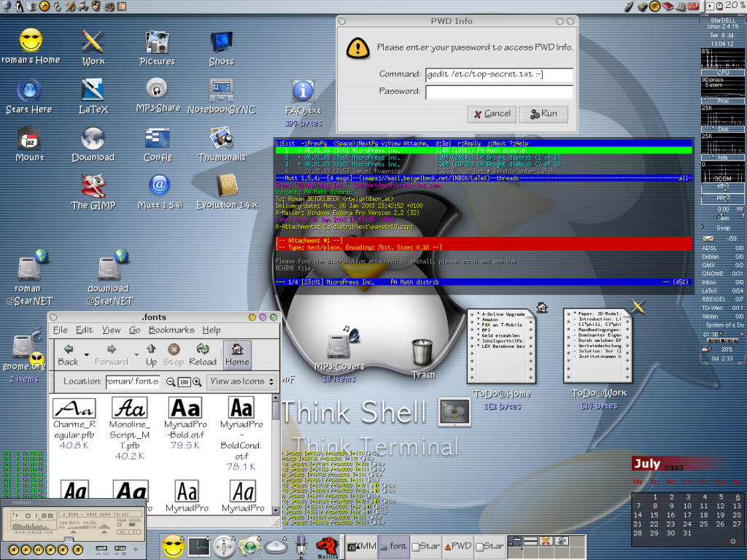747x560 pixels.
Task: Click the smiley face panel icon
Action: pos(174,546)
